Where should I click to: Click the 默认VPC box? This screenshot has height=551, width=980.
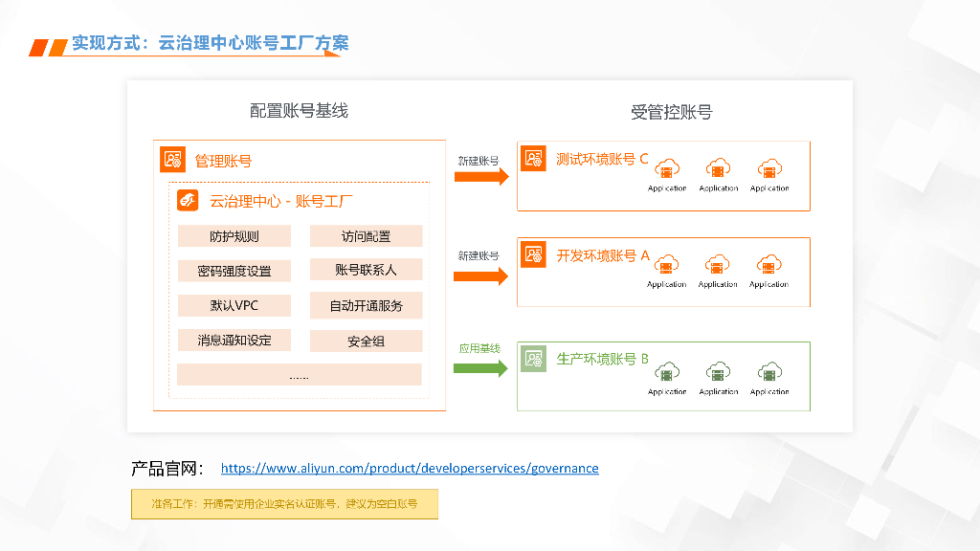coord(234,305)
